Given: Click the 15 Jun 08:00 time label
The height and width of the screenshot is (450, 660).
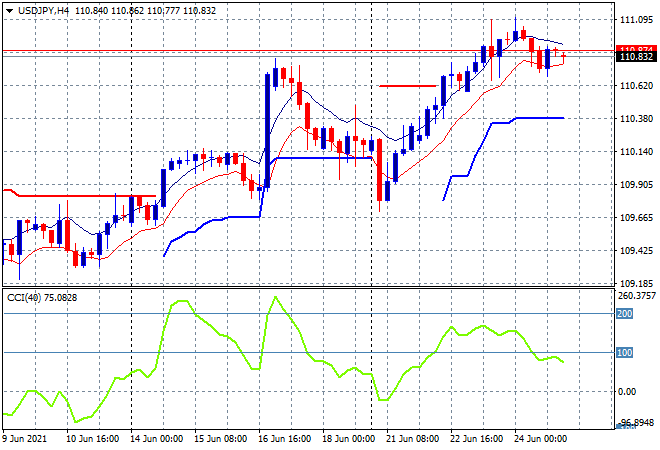Looking at the screenshot, I should (220, 439).
